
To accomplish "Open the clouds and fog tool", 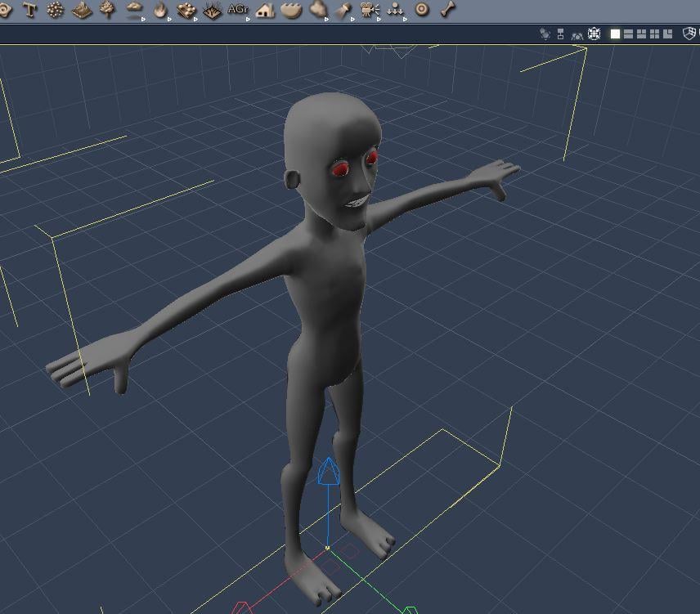I will [134, 10].
